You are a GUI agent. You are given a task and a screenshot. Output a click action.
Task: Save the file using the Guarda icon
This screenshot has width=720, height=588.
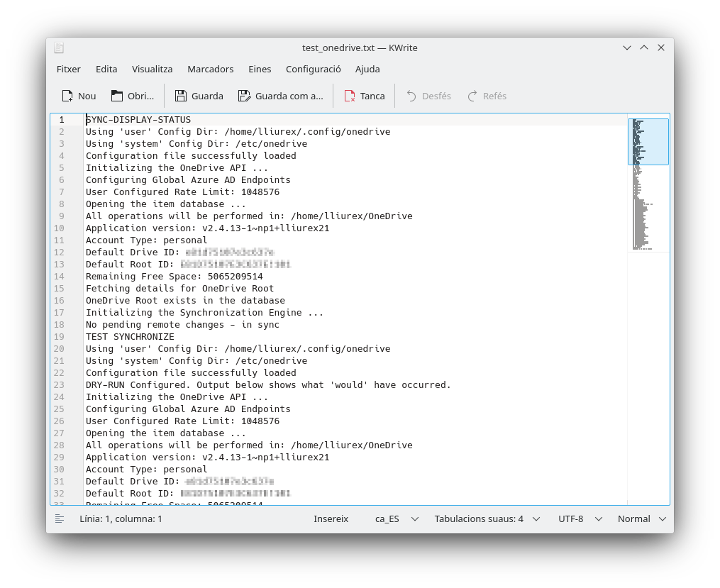(181, 96)
